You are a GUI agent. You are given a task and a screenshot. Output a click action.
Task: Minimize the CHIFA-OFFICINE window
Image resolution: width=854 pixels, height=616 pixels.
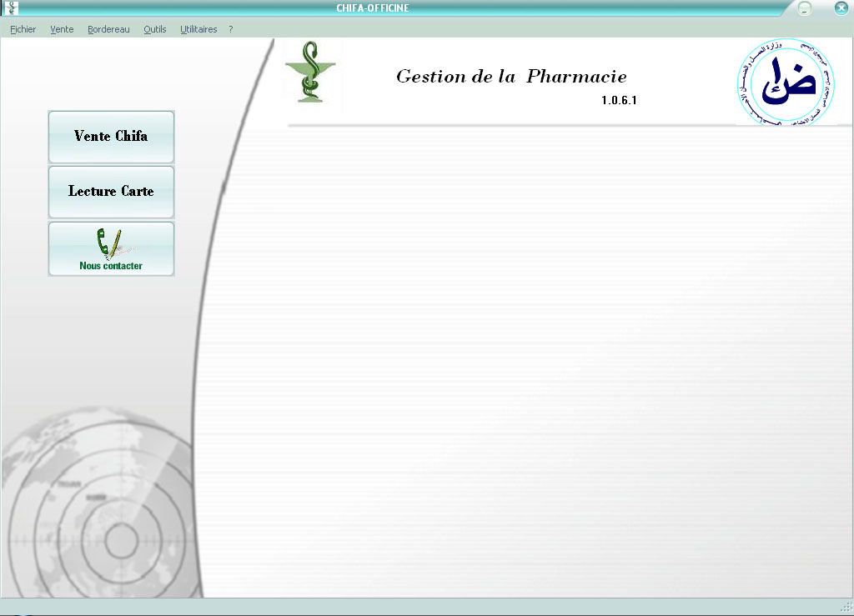coord(805,8)
